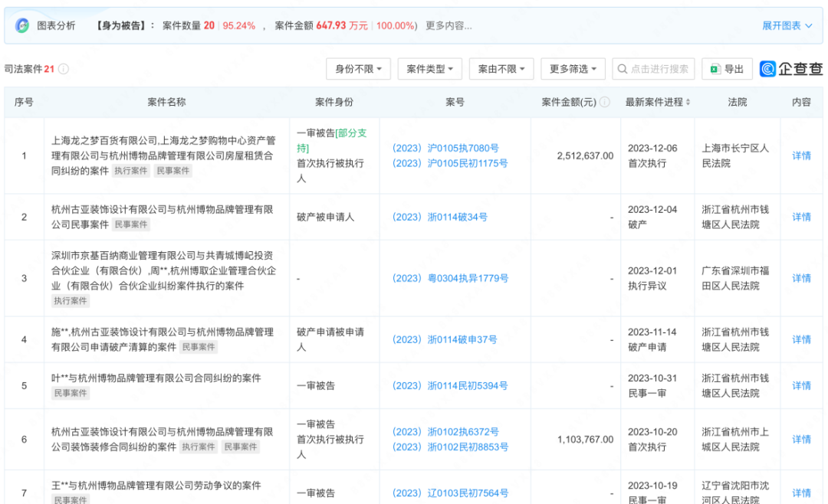Viewport: 828px width, 504px height.
Task: Click the Excel export icon
Action: tap(714, 69)
